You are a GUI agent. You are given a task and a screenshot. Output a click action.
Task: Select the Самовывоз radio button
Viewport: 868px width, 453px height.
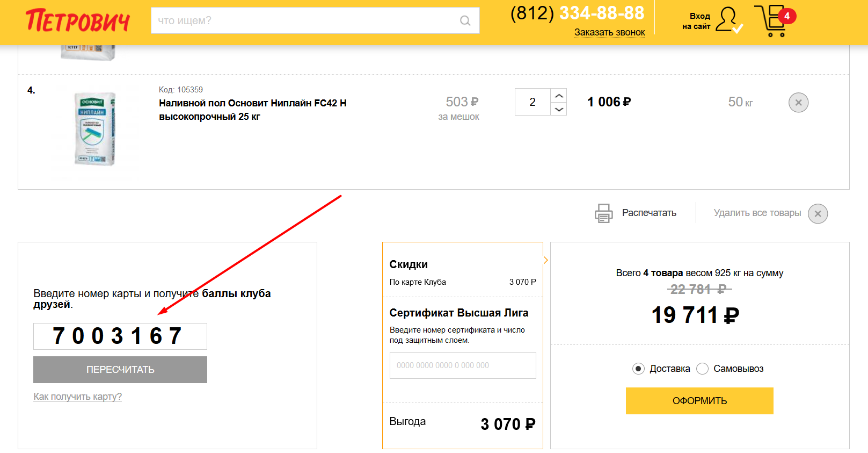(x=702, y=369)
